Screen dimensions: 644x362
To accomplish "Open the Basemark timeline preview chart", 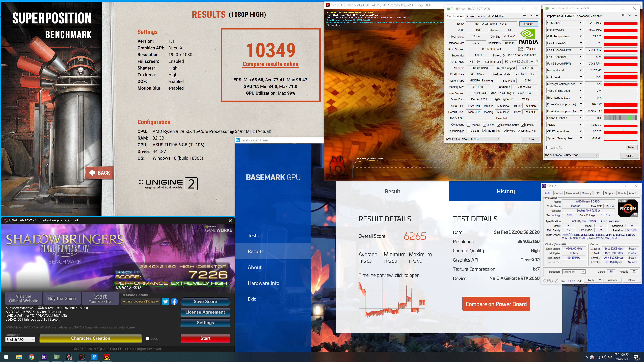I will pyautogui.click(x=392, y=300).
